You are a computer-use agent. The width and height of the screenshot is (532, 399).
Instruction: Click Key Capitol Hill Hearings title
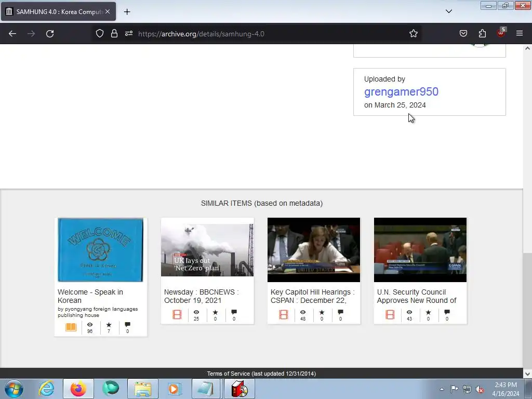pyautogui.click(x=312, y=296)
